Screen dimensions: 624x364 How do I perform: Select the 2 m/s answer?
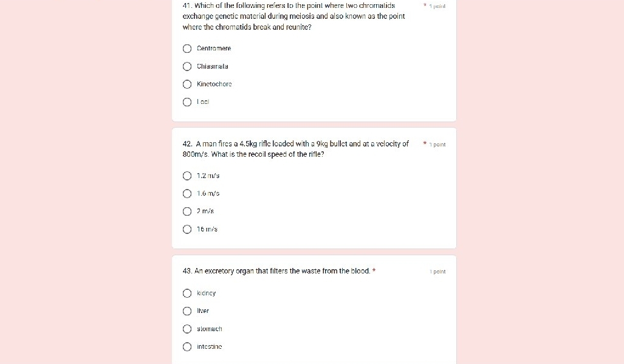pyautogui.click(x=187, y=211)
